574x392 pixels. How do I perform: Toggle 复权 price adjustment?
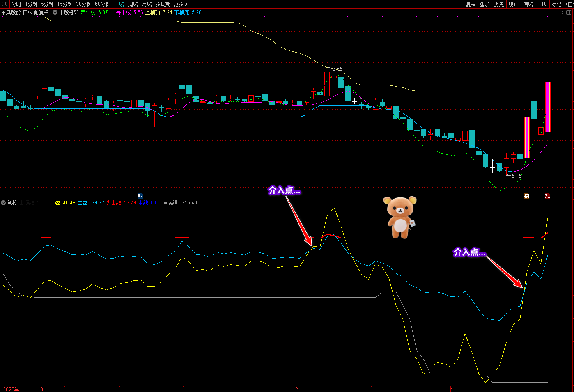coord(471,4)
